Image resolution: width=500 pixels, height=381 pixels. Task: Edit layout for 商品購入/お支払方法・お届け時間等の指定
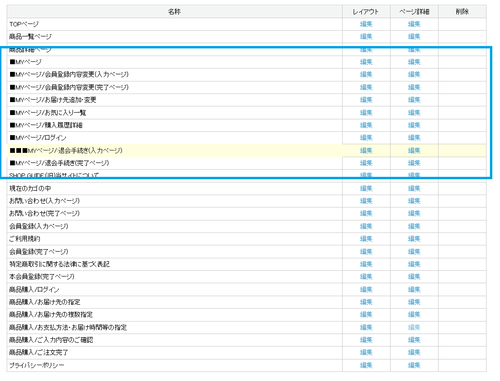point(366,328)
